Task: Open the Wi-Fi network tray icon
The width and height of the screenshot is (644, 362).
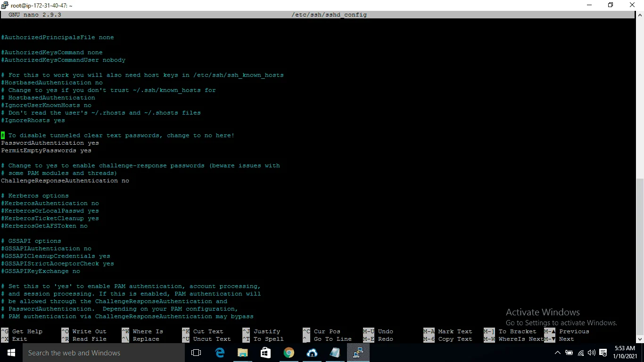Action: coord(581,353)
